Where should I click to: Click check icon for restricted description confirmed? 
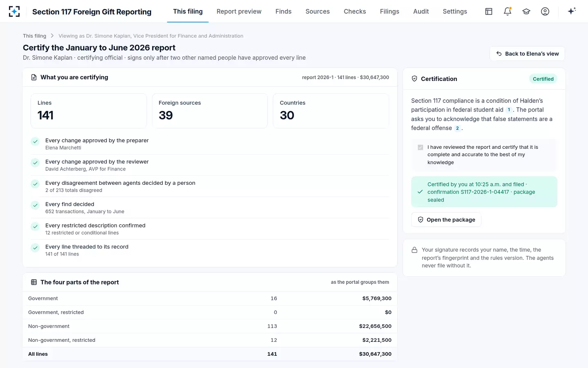36,227
